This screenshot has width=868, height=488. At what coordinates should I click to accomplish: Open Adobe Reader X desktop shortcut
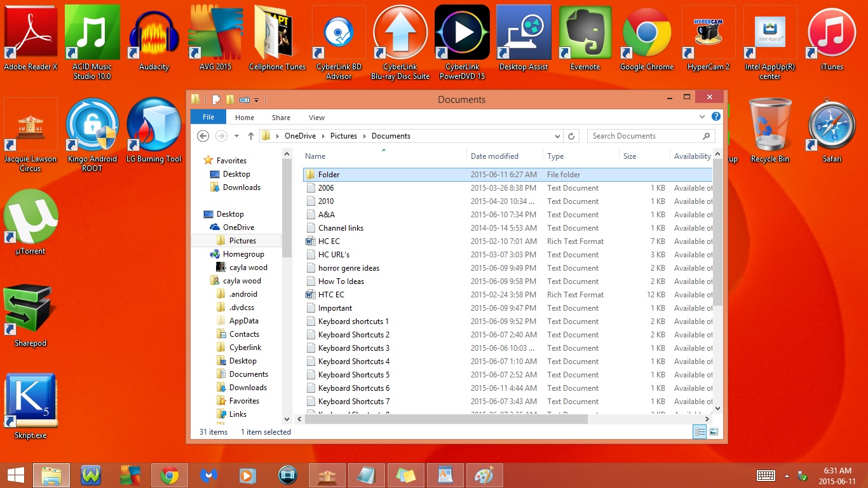click(x=31, y=38)
